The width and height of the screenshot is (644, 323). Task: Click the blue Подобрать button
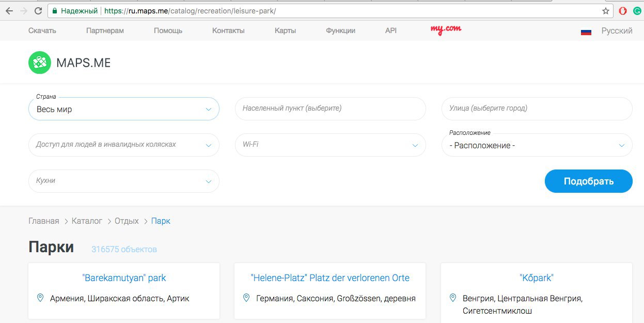click(x=589, y=181)
